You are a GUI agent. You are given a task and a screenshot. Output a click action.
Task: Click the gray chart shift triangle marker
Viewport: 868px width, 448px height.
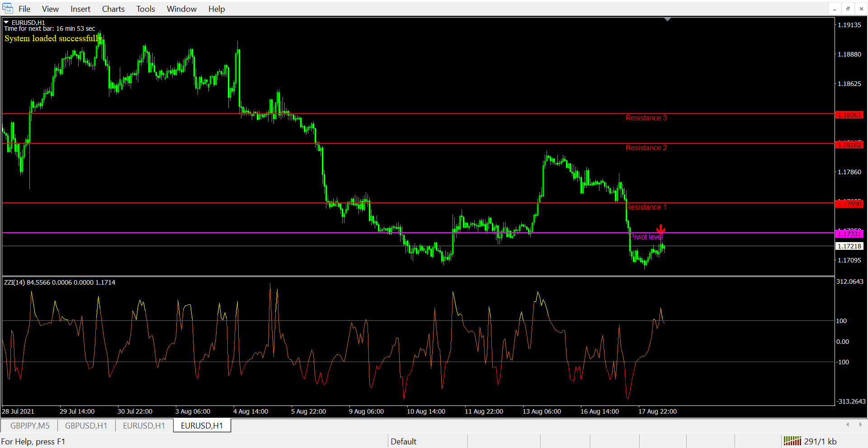coord(667,19)
